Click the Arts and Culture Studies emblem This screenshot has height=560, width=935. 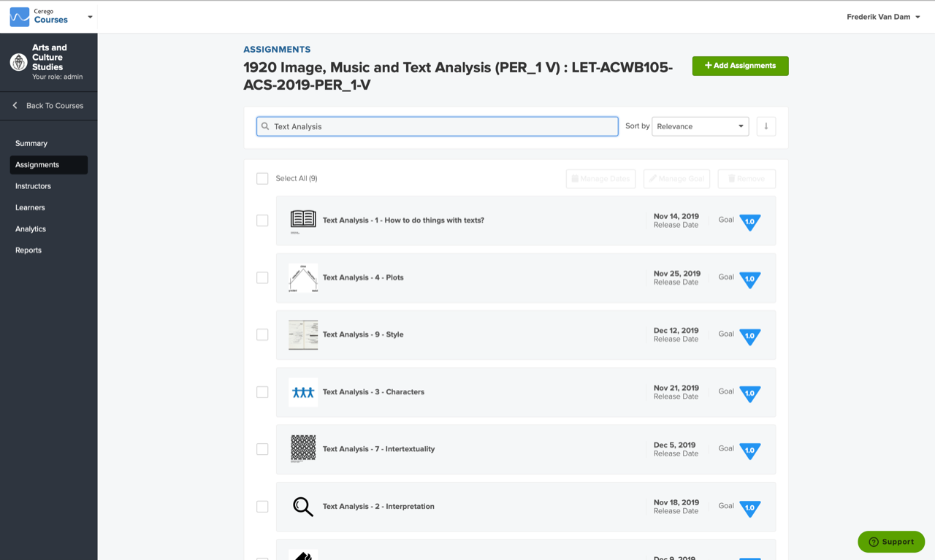click(x=18, y=62)
